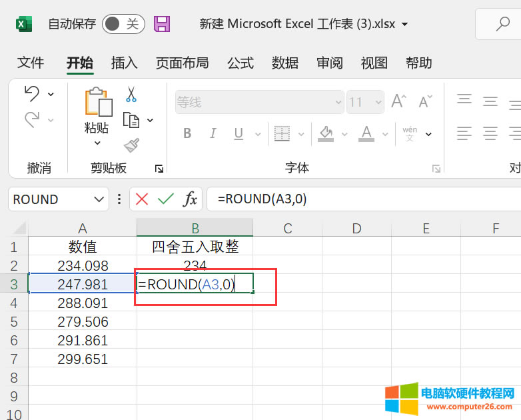The width and height of the screenshot is (521, 420).
Task: Click the Cut scissors icon
Action: click(x=131, y=95)
